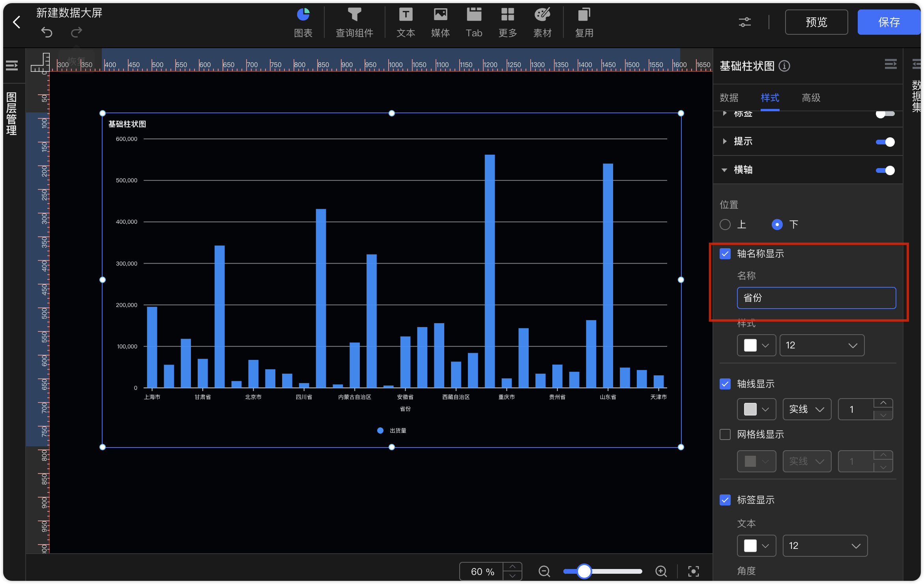924x584 pixels.
Task: Click the top-center resize handle of chart
Action: pyautogui.click(x=392, y=113)
